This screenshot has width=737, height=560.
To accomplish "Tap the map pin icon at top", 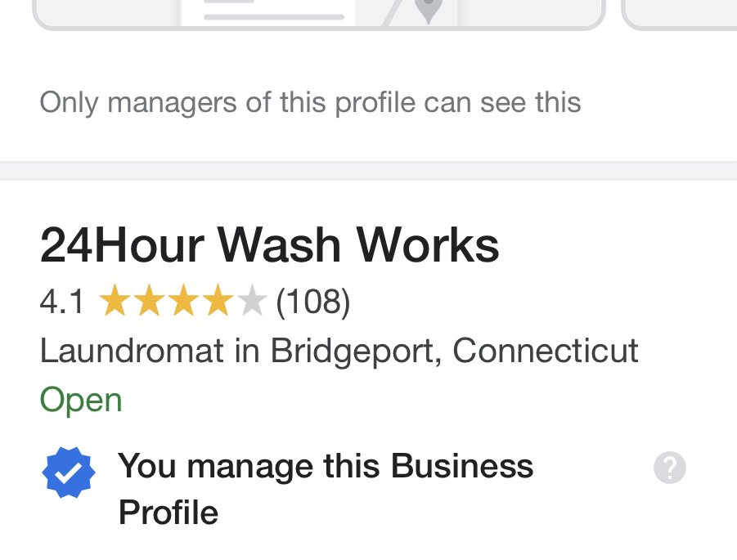I will click(x=428, y=9).
